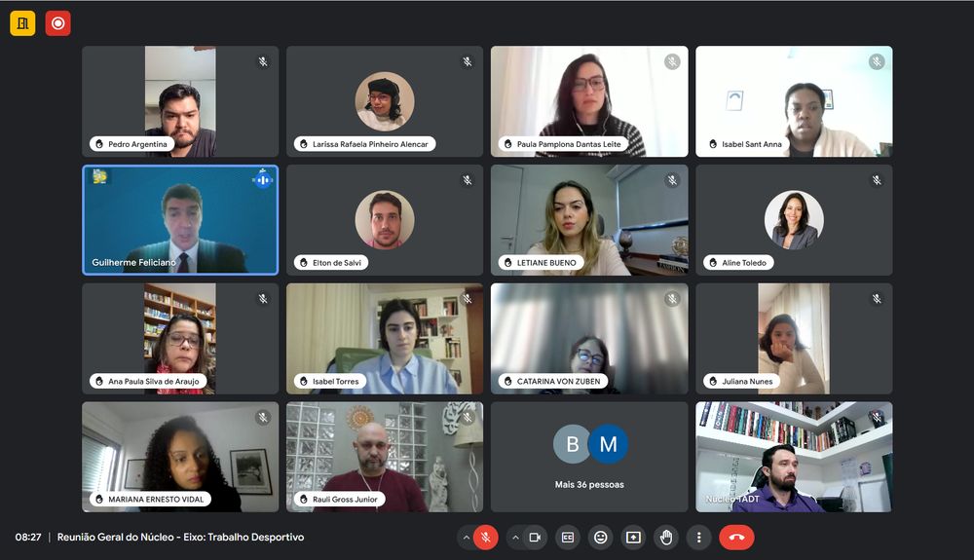This screenshot has height=560, width=974.
Task: Click the present screen button
Action: click(634, 538)
